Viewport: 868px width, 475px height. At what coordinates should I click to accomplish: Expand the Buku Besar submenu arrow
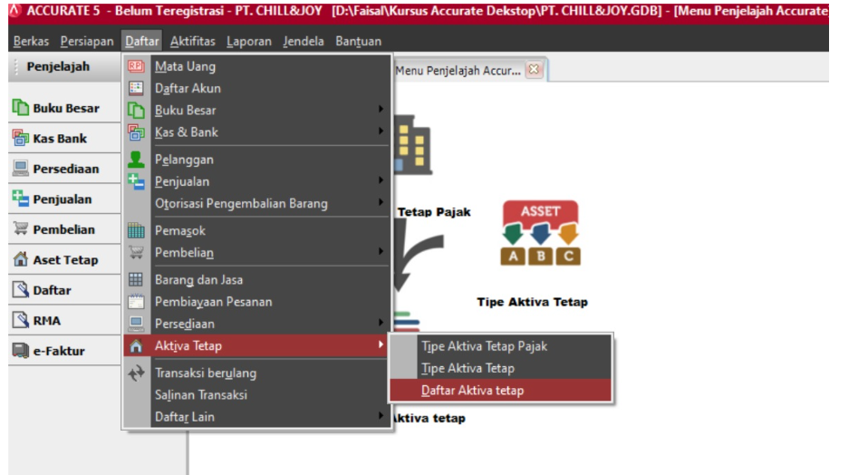pos(381,111)
